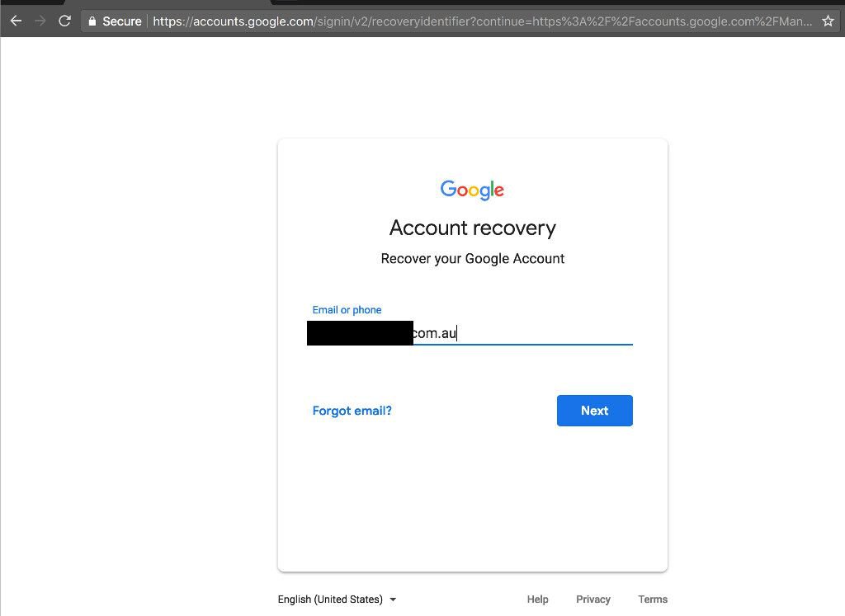Expand the language list via the caret arrow
The image size is (845, 616).
tap(393, 600)
